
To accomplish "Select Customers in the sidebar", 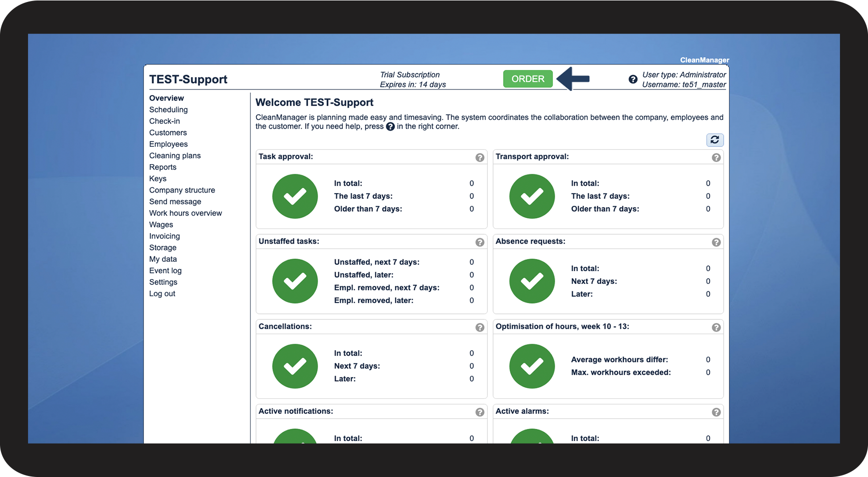I will [x=168, y=133].
